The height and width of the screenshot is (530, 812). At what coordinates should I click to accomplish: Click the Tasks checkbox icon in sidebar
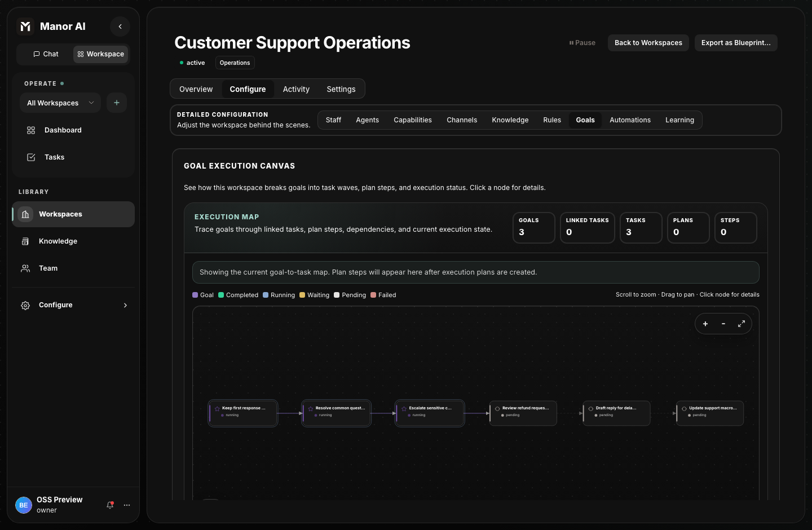31,157
